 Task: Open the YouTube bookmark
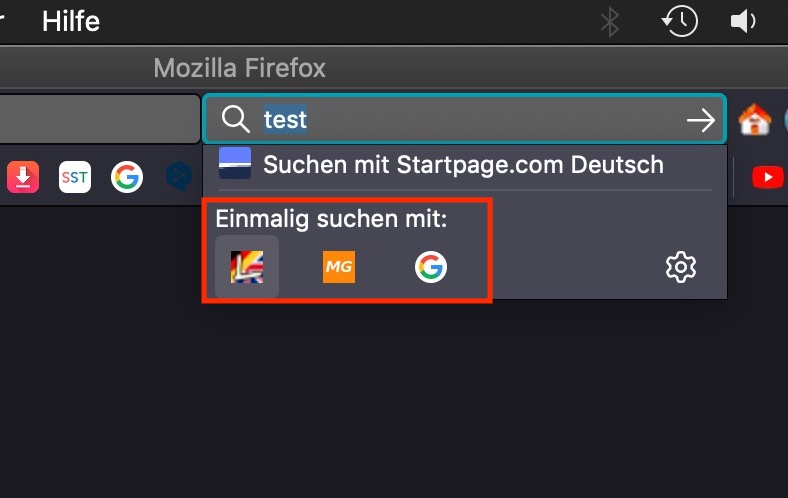(x=767, y=177)
